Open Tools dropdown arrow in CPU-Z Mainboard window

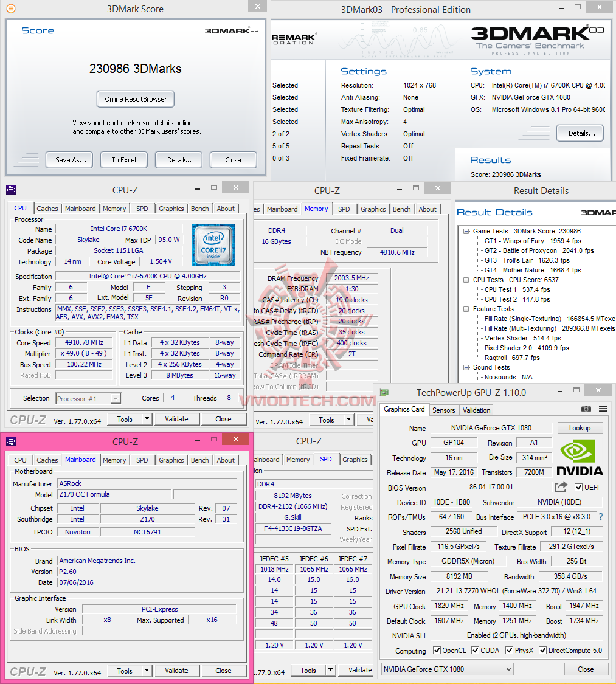click(147, 671)
